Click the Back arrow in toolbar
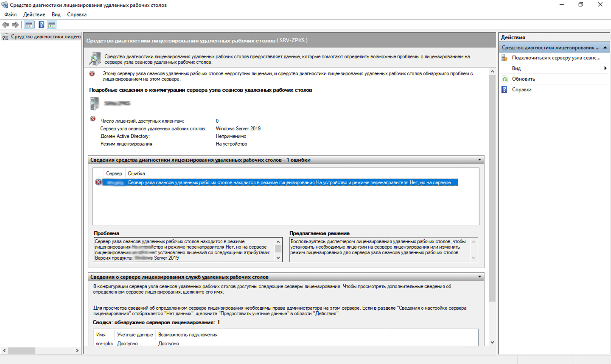 [6, 25]
